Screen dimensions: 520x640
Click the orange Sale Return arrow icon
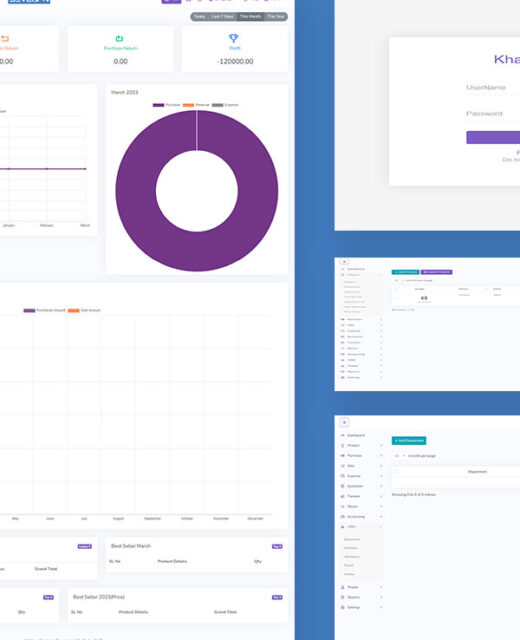pos(5,38)
